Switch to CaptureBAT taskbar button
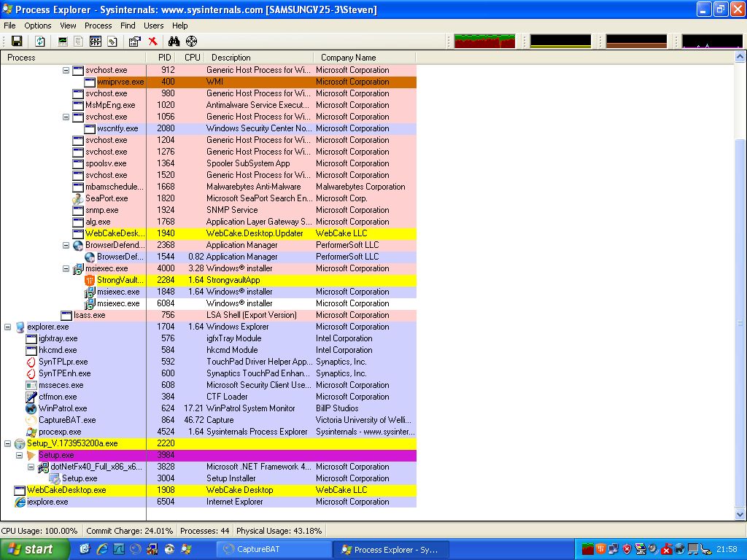747x560 pixels. (274, 550)
